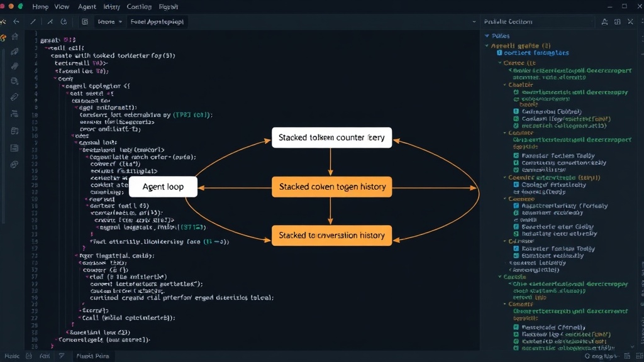Click the circular refresh toolbar icon
Screen dimensions: 644x362
[64, 22]
